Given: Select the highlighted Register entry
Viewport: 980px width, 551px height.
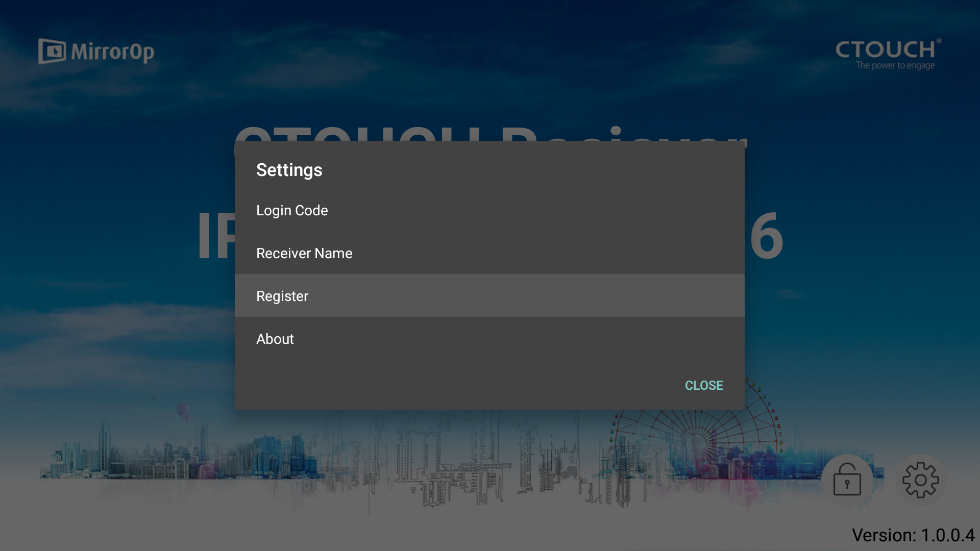Looking at the screenshot, I should [x=282, y=296].
